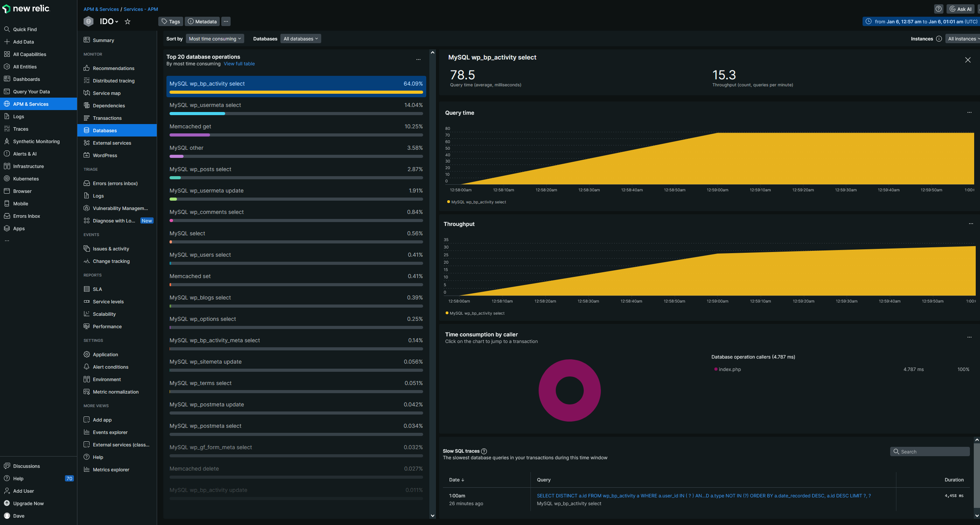Open Transactions in service menu
This screenshot has width=980, height=525.
click(117, 118)
